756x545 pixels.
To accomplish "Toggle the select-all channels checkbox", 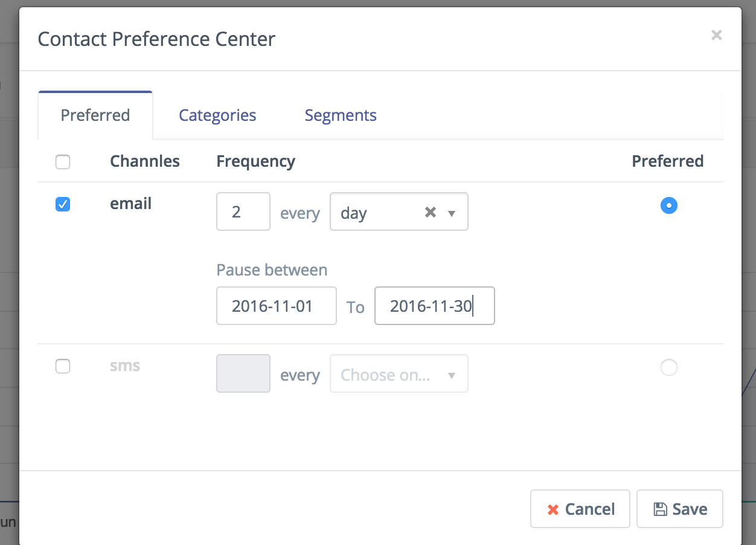I will (x=63, y=162).
